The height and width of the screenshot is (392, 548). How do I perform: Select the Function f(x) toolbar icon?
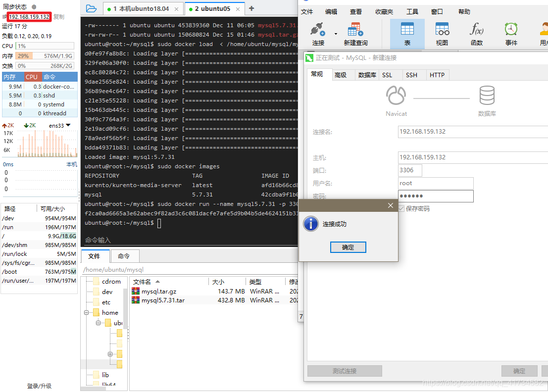coord(476,29)
